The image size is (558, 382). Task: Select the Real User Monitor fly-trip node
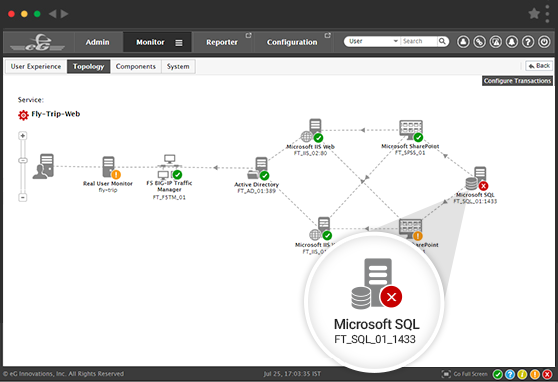coord(108,174)
